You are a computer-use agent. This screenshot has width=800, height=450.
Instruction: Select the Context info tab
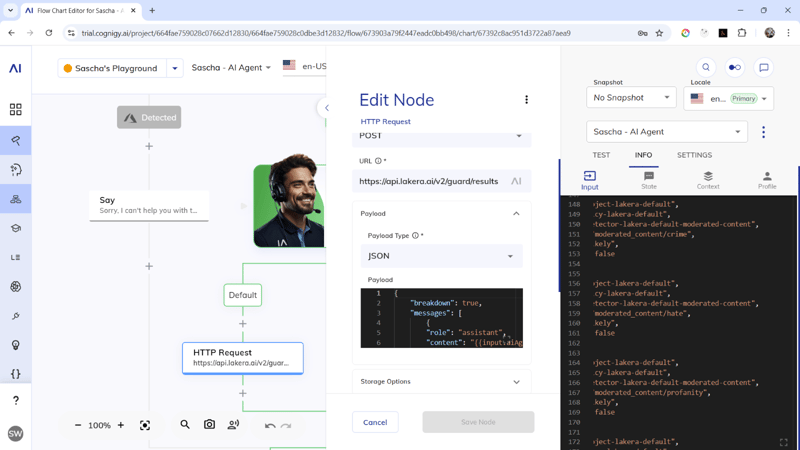pyautogui.click(x=708, y=180)
